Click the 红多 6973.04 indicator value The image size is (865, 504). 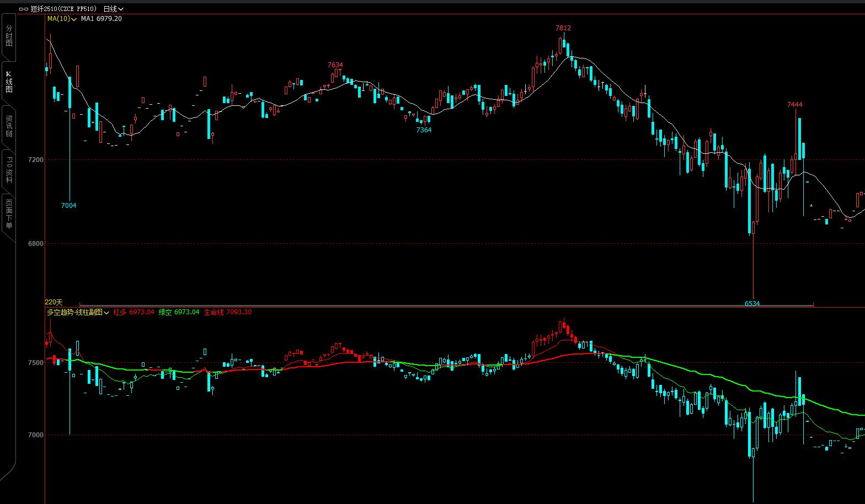134,312
